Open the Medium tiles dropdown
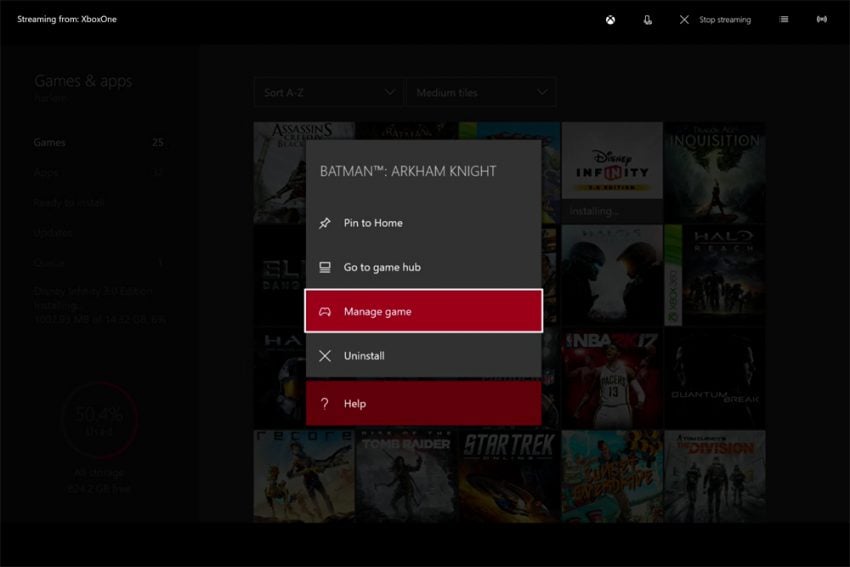This screenshot has height=567, width=850. coord(480,93)
